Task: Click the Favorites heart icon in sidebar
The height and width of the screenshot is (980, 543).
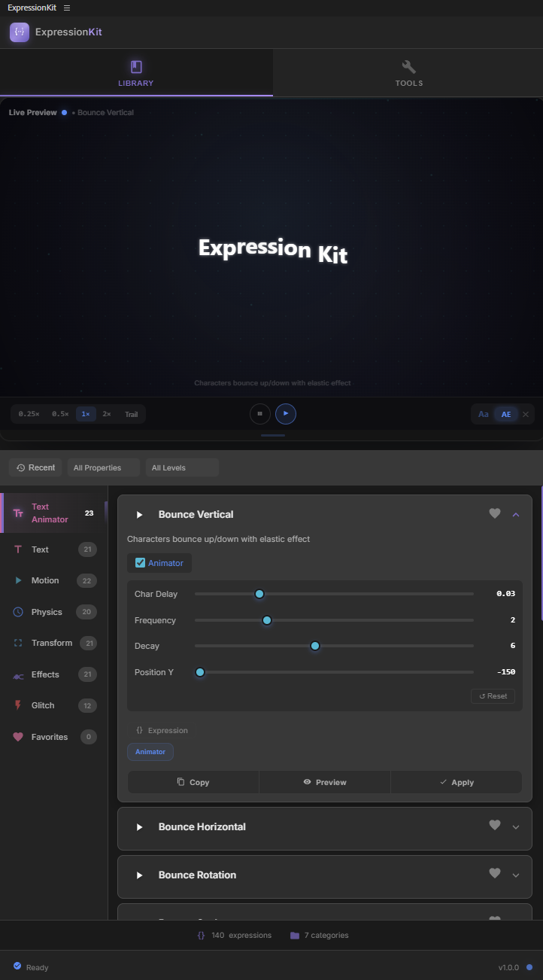Action: 18,737
